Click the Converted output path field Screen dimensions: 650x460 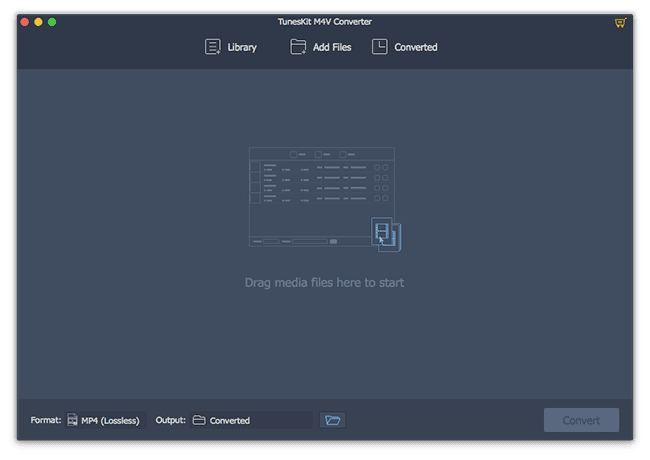[251, 420]
